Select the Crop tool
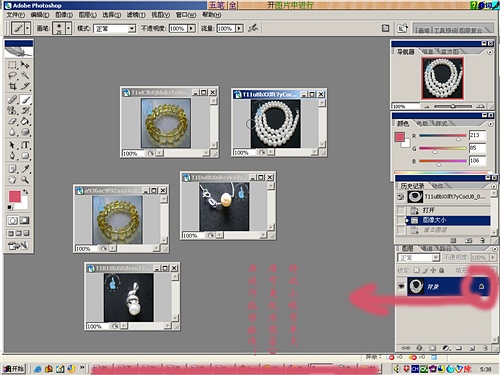The image size is (500, 375). [x=12, y=86]
